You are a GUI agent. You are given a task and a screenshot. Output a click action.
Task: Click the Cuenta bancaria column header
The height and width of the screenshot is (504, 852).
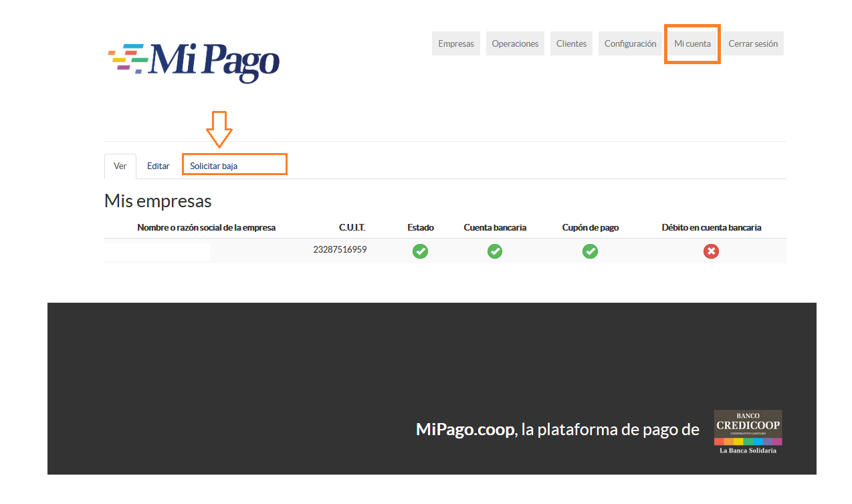(x=495, y=228)
